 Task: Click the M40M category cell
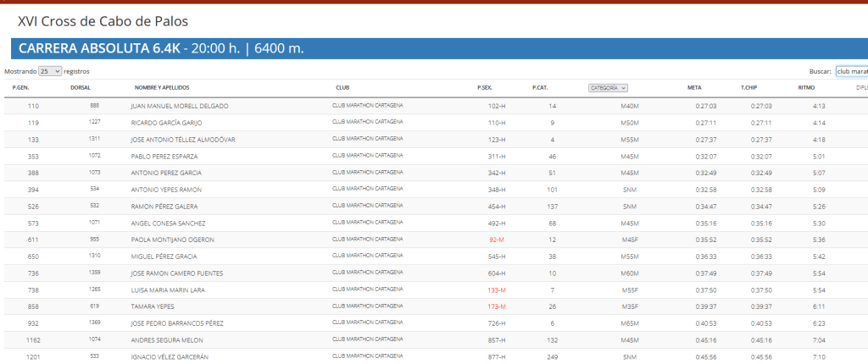click(x=630, y=106)
